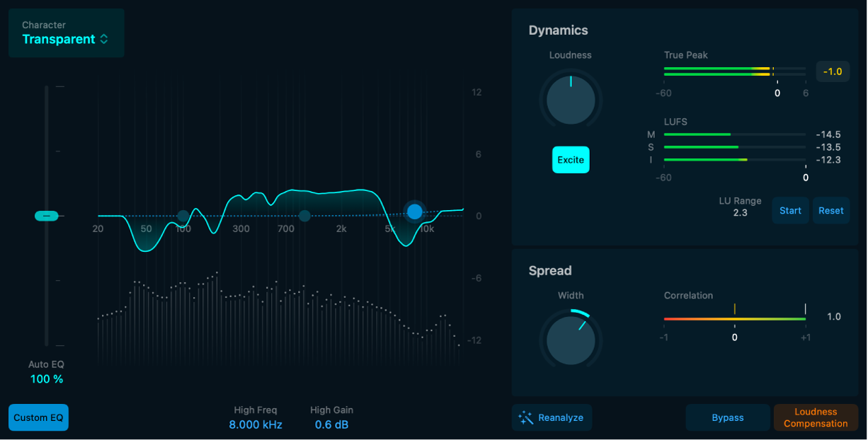Click the Spread section heading

coord(550,270)
